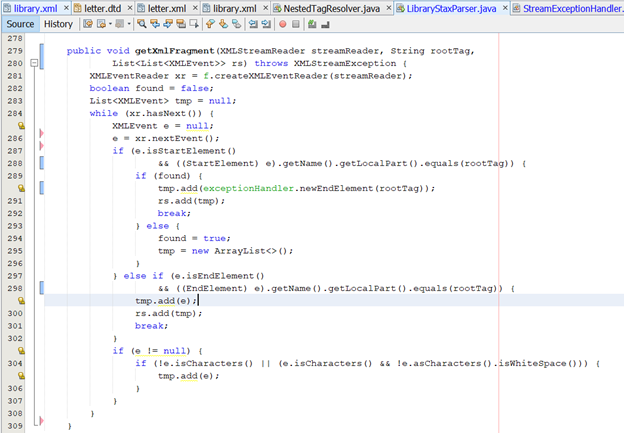Screen dimensions: 624x433
Task: Click '(StartElement)' cast on line 288
Action: click(x=220, y=163)
